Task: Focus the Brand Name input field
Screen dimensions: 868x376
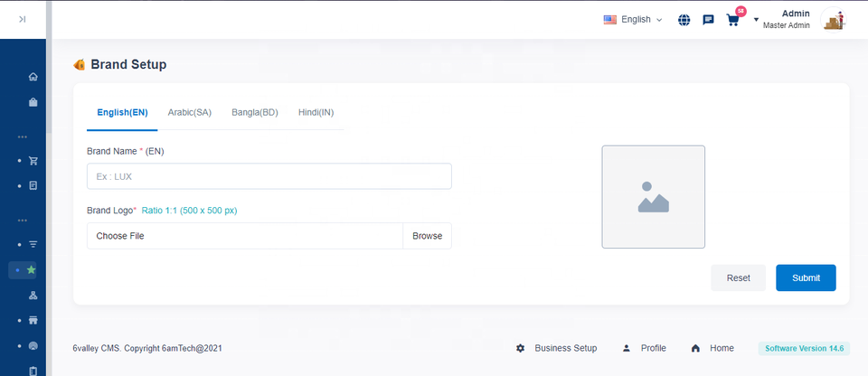Action: pyautogui.click(x=269, y=176)
